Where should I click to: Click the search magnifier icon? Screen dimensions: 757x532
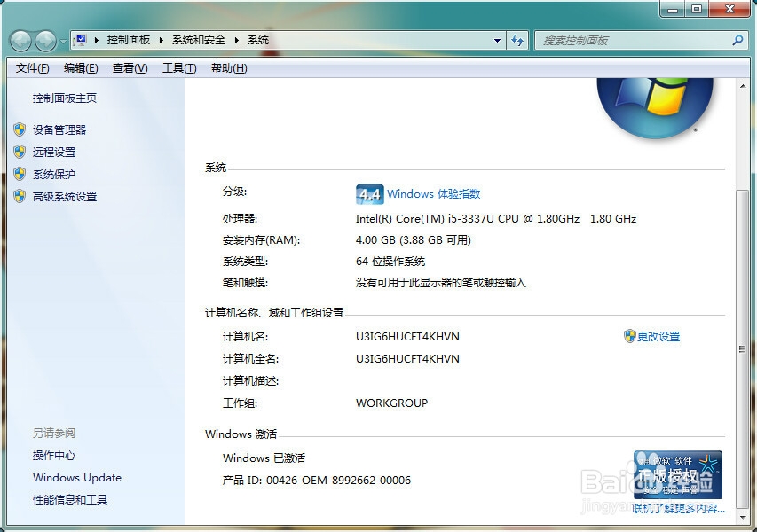coord(737,40)
